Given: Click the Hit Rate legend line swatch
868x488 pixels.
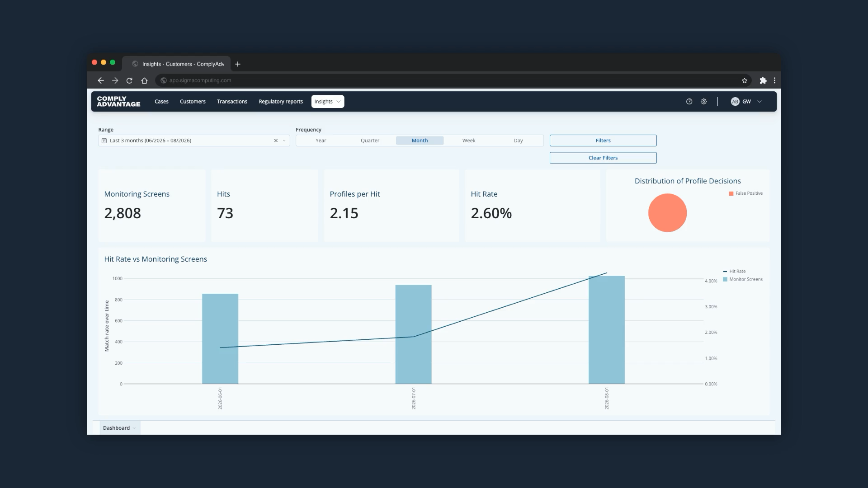Looking at the screenshot, I should (725, 272).
